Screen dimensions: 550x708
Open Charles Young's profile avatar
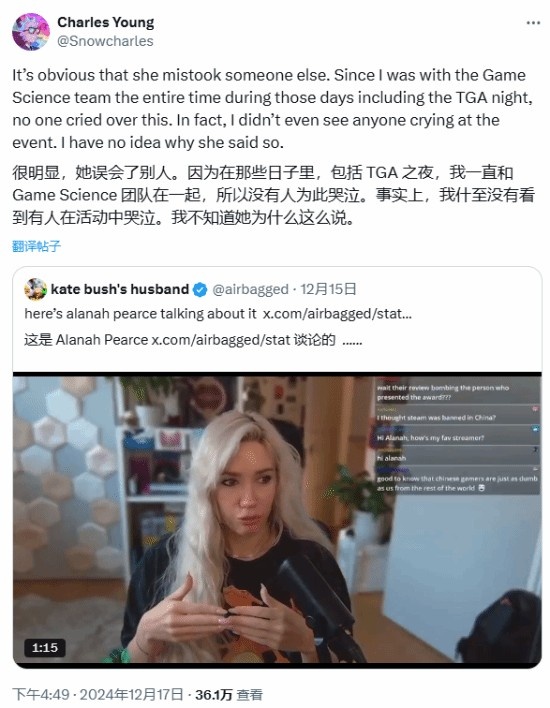point(31,32)
